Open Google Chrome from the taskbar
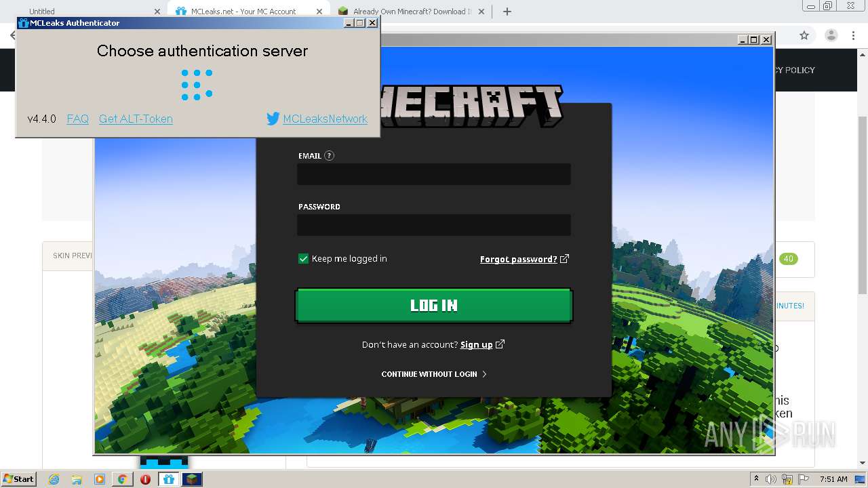 tap(122, 479)
